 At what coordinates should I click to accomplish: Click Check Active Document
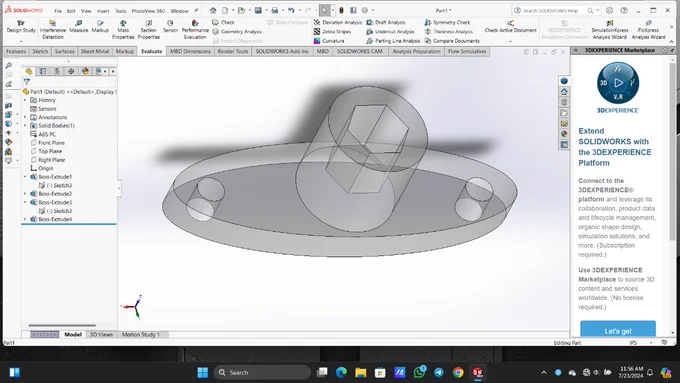[x=510, y=26]
